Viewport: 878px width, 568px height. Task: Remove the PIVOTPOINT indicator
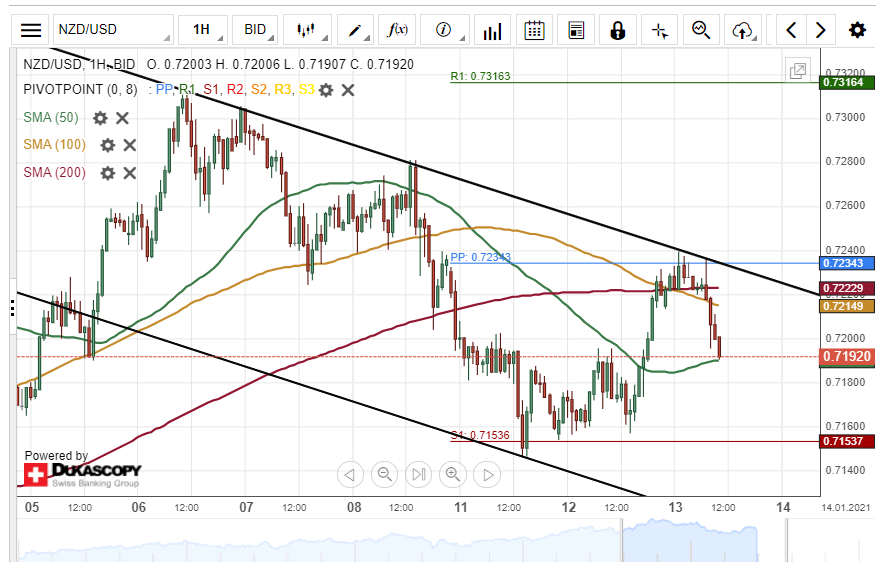click(348, 90)
